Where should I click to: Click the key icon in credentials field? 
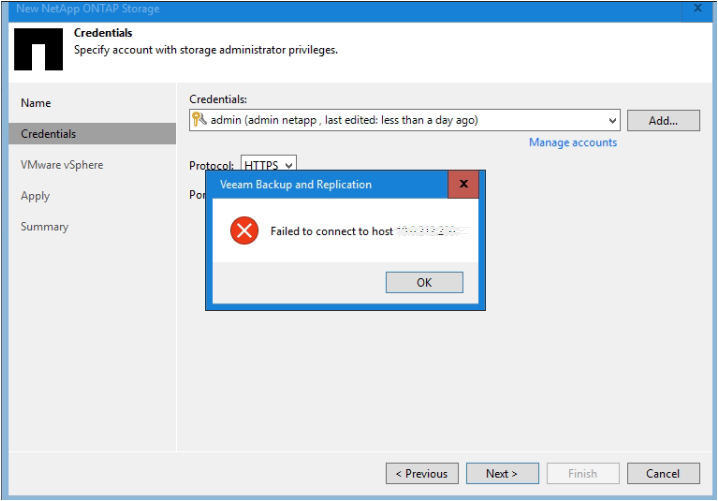(199, 120)
